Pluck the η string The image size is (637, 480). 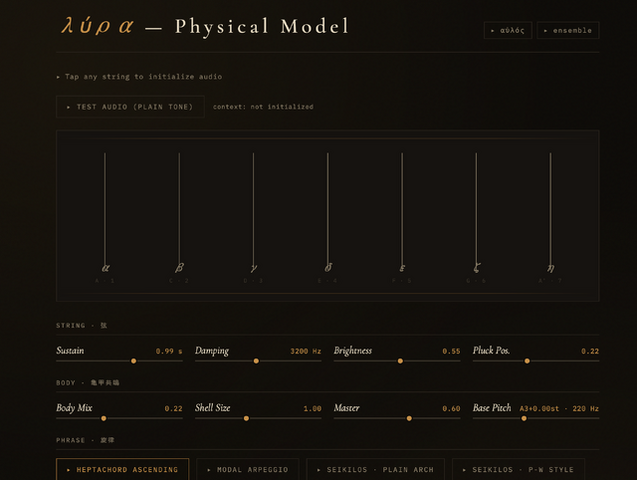pyautogui.click(x=550, y=211)
